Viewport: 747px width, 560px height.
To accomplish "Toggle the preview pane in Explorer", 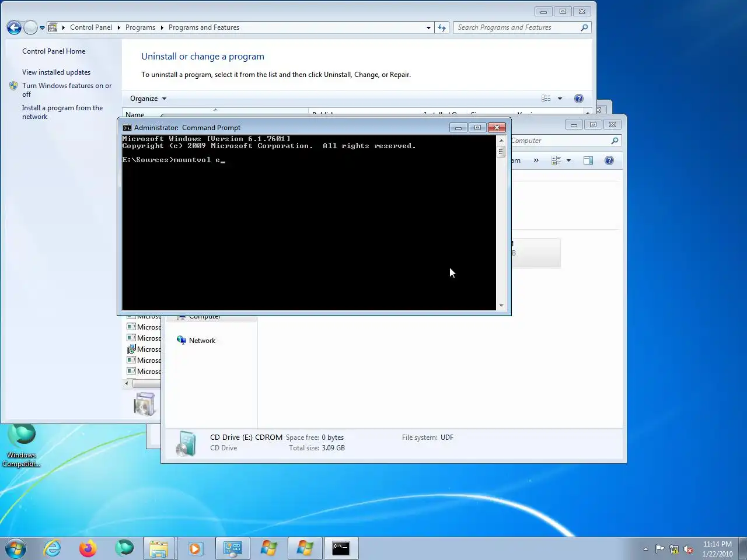I will [588, 160].
